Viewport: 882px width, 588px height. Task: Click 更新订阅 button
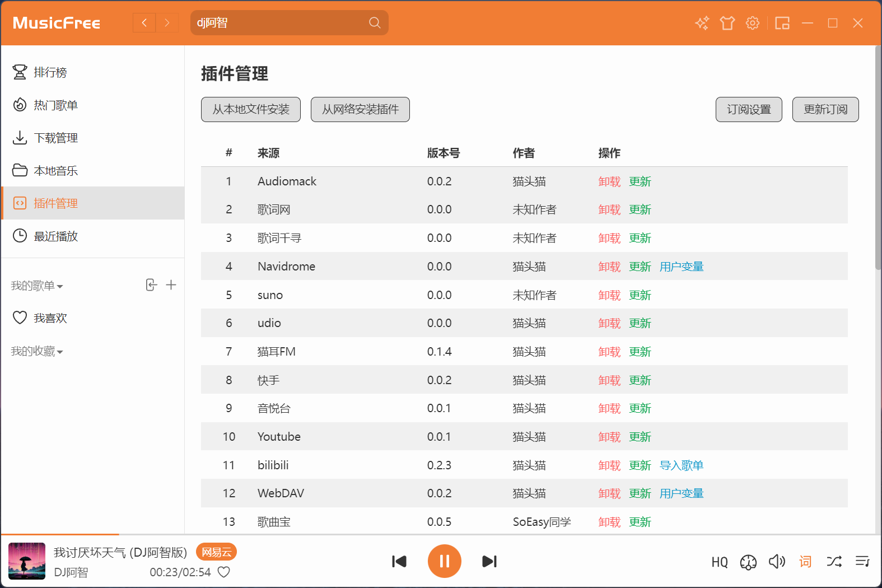825,109
